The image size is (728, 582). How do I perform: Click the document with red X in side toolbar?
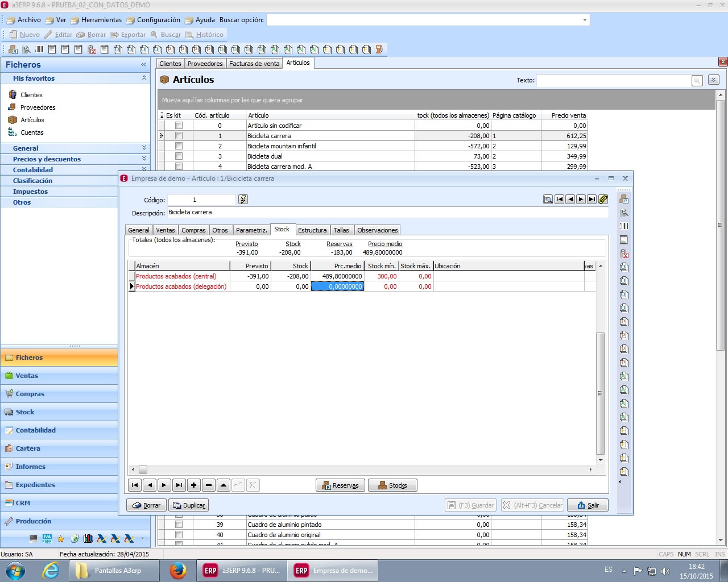[624, 253]
